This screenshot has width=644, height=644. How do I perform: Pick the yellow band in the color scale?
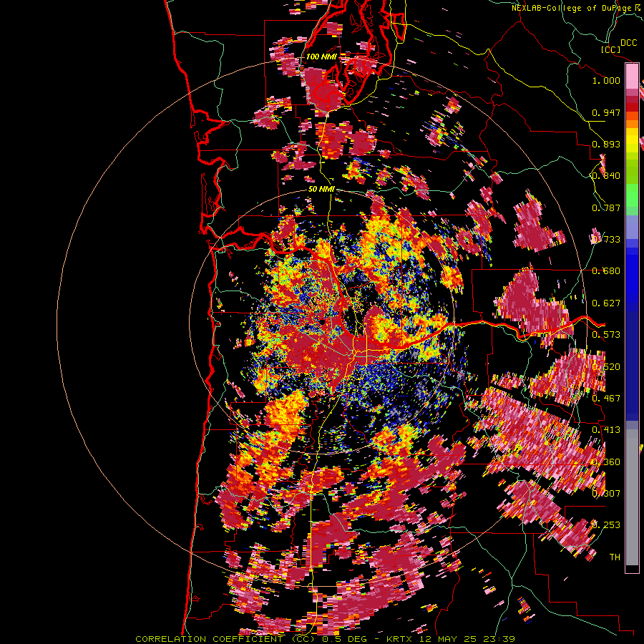632,140
